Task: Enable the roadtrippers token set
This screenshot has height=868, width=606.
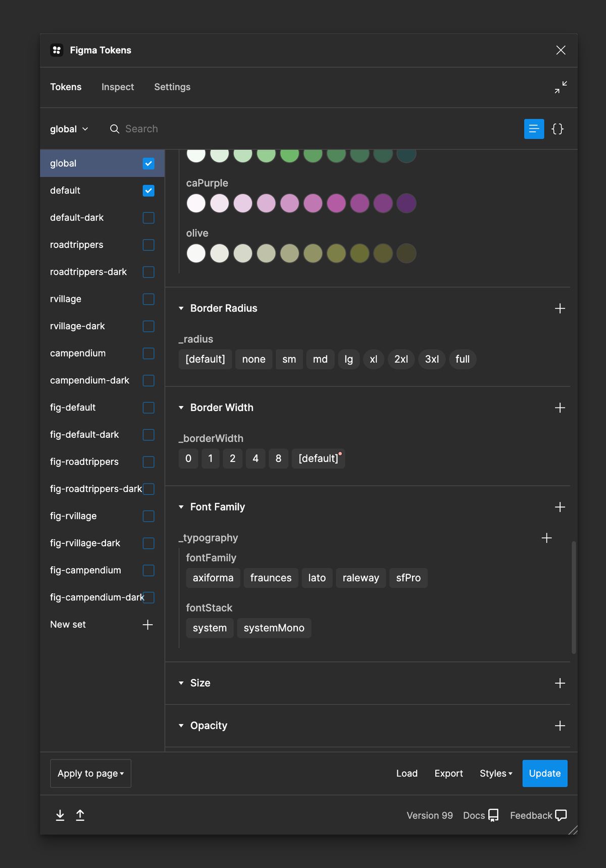Action: [x=148, y=245]
